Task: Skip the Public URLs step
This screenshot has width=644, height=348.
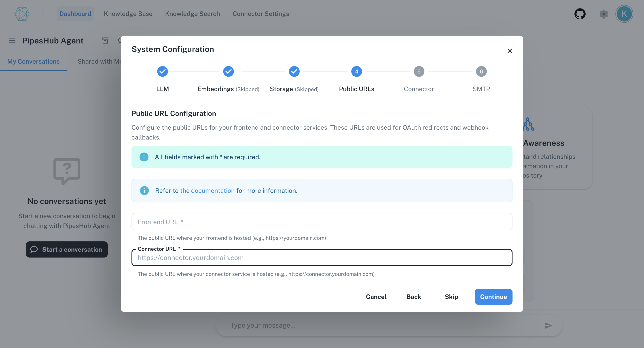Action: click(451, 297)
